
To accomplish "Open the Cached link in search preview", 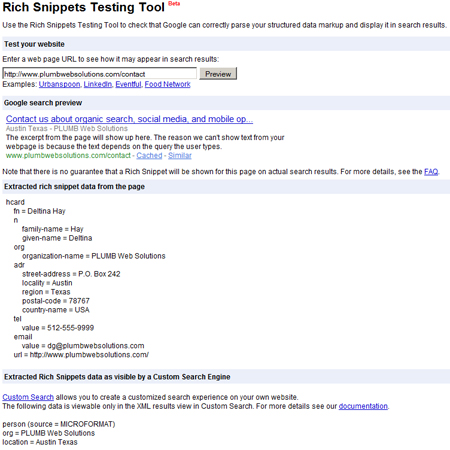I will click(x=149, y=155).
